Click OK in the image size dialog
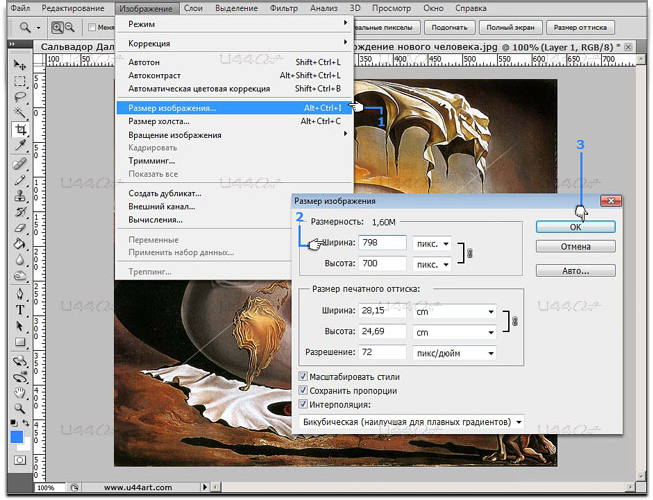This screenshot has width=653, height=500. [x=576, y=227]
